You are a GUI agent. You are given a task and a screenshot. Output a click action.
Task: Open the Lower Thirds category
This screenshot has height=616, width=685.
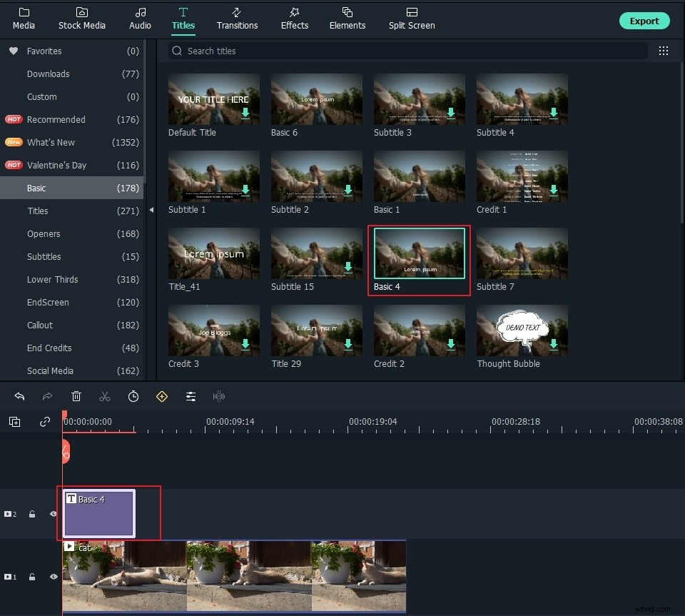[x=52, y=279]
